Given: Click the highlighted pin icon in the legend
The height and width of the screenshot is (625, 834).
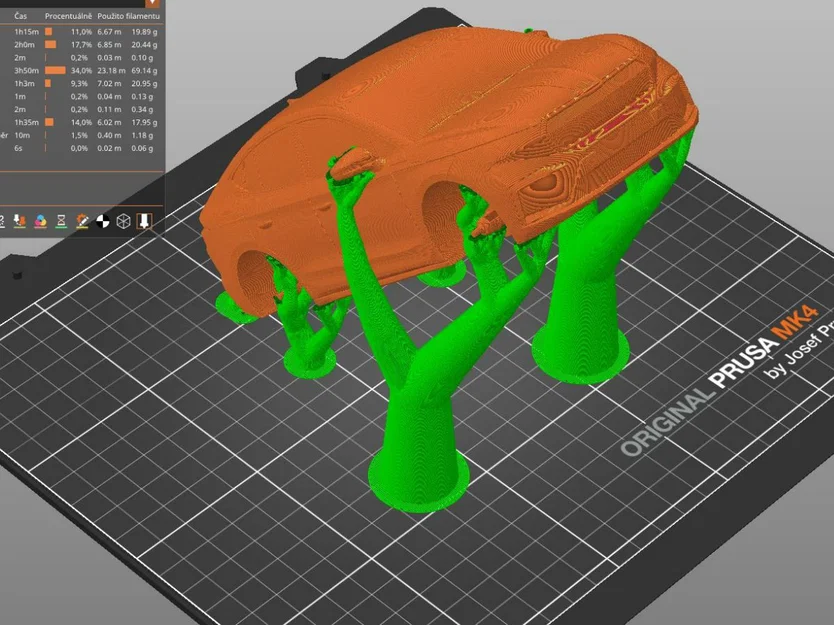Looking at the screenshot, I should tap(145, 220).
